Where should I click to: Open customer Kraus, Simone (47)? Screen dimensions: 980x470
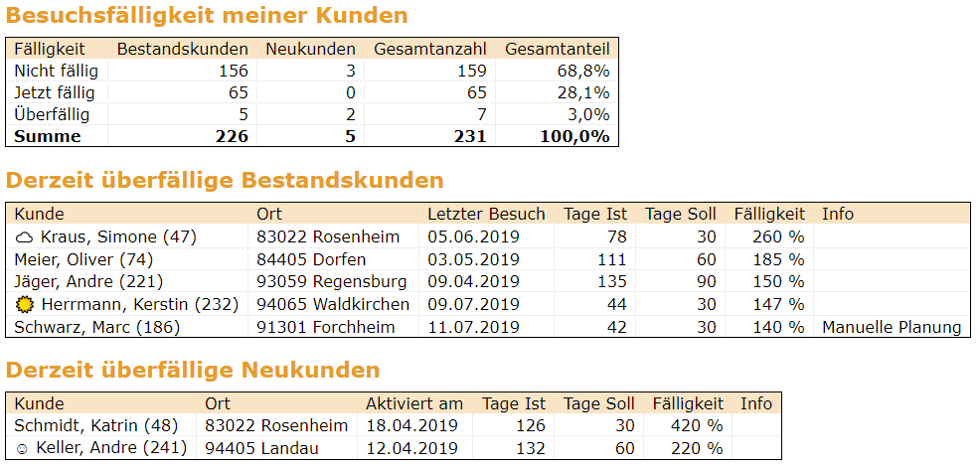coord(119,236)
